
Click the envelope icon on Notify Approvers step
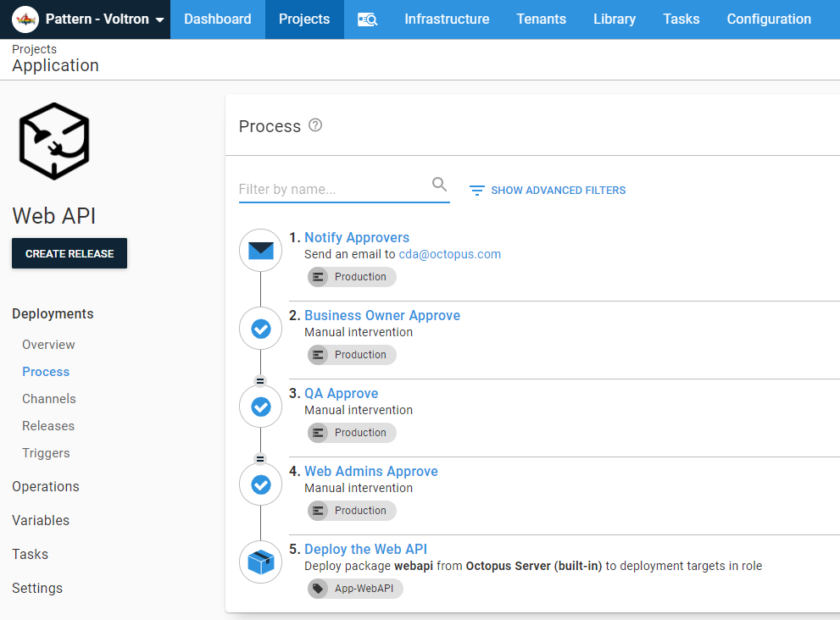[260, 250]
